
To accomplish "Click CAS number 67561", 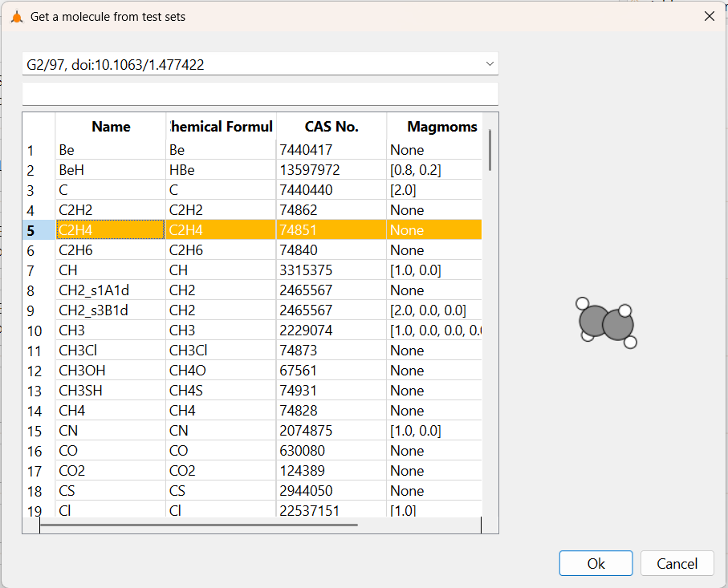I will click(331, 371).
